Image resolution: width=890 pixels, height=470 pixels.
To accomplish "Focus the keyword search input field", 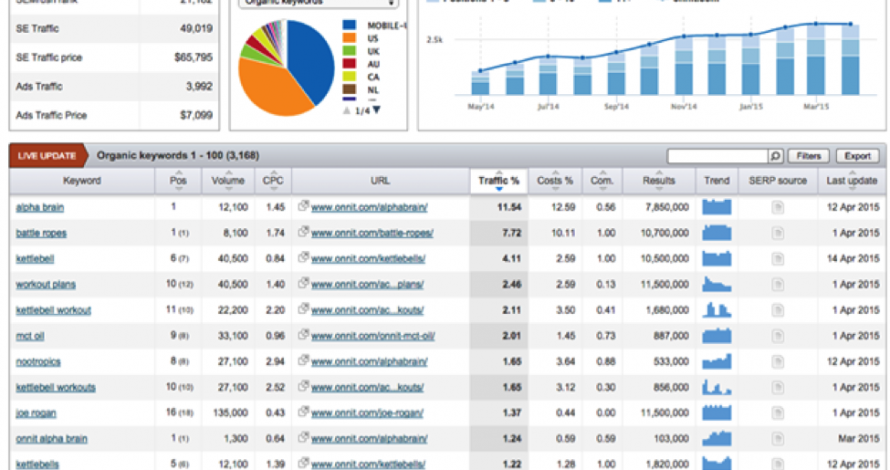I will 718,156.
